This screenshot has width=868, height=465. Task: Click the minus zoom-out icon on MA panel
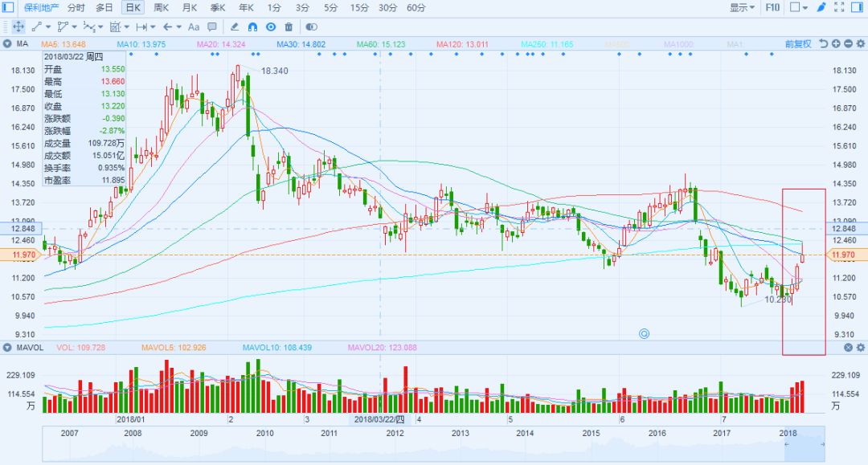click(848, 43)
